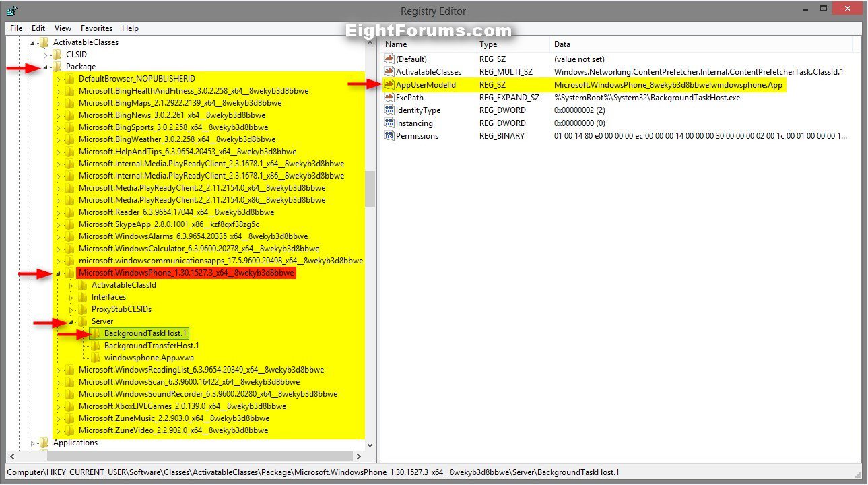Click the Registry Editor title bar icon
868x485 pixels.
[x=11, y=11]
